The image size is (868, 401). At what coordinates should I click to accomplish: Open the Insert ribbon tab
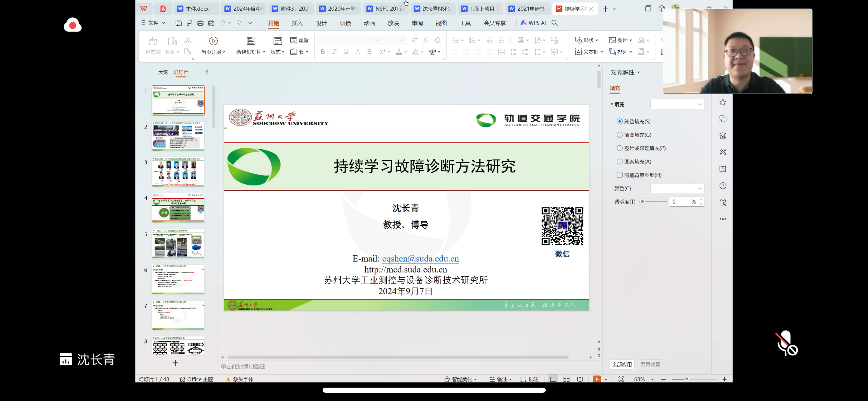click(297, 23)
